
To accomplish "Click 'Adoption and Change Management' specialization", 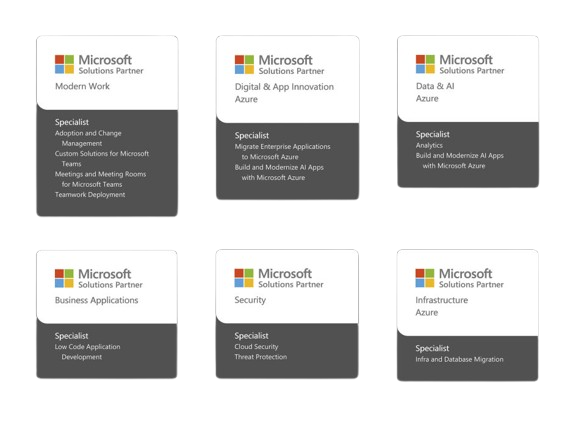I will (x=88, y=138).
